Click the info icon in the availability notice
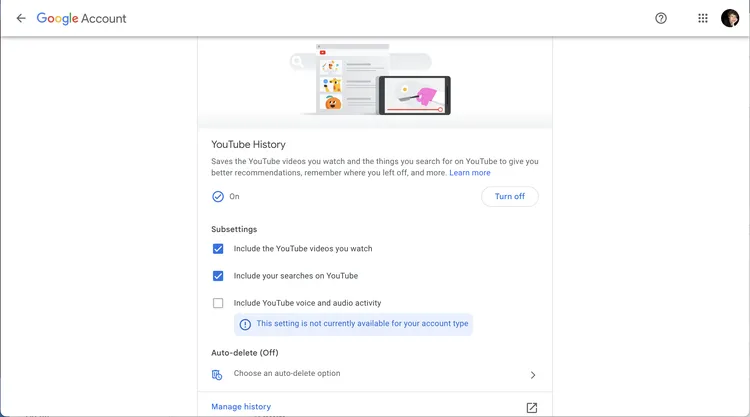750x417 pixels. [x=245, y=324]
